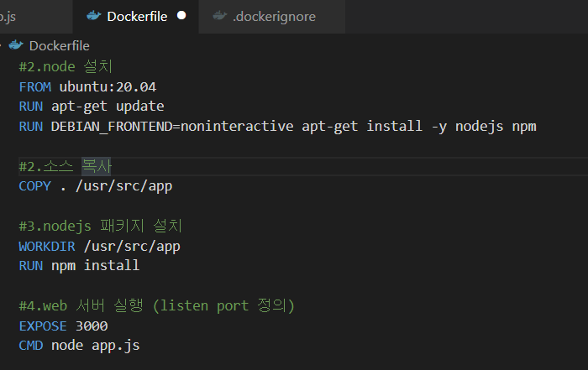Click the FROM keyword
The image size is (588, 370).
click(35, 87)
